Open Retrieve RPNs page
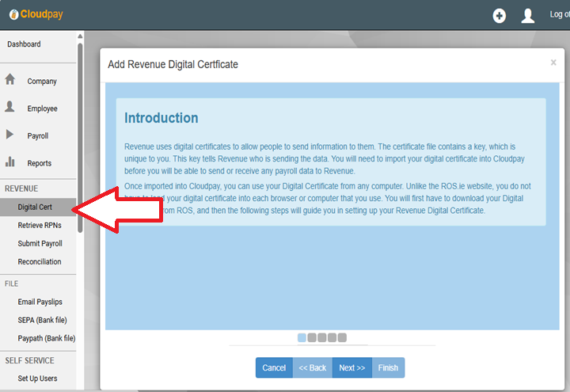The image size is (570, 392). point(41,226)
